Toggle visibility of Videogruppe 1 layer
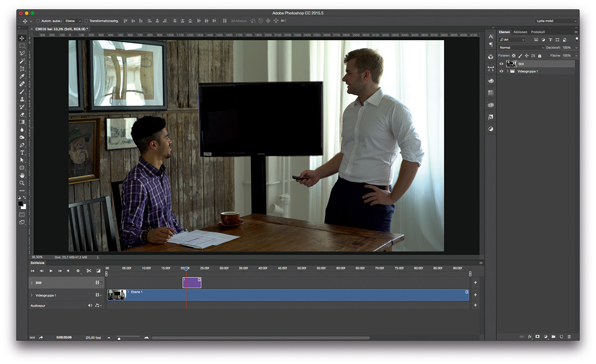Screen dimensions: 596x364 tap(501, 72)
